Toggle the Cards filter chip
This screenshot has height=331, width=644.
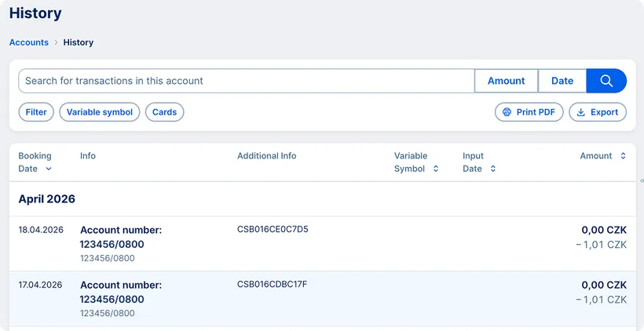tap(164, 112)
